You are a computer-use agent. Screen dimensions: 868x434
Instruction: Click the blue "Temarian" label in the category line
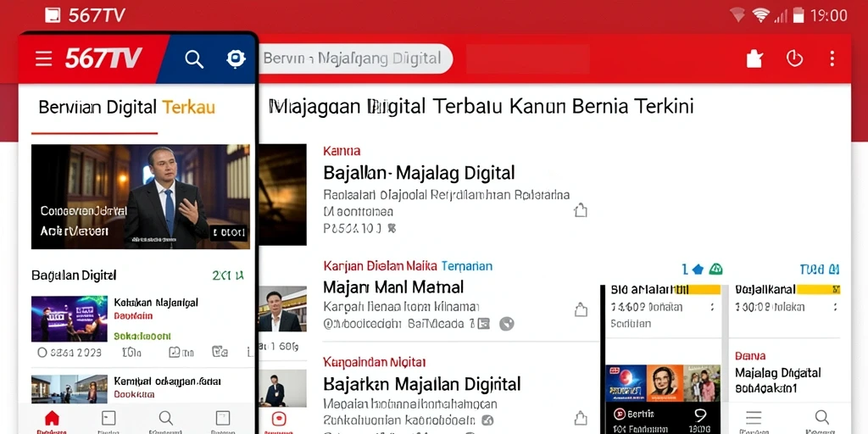(x=467, y=266)
